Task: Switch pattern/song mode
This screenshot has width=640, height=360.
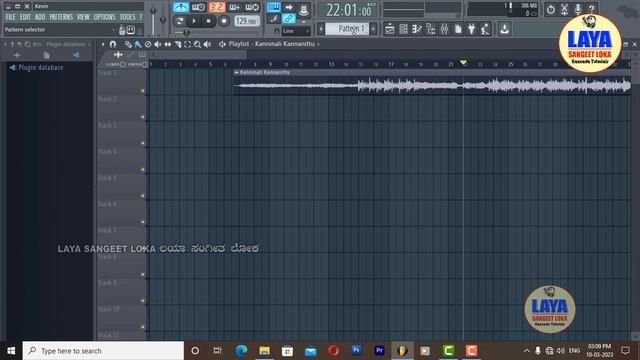Action: [x=180, y=21]
